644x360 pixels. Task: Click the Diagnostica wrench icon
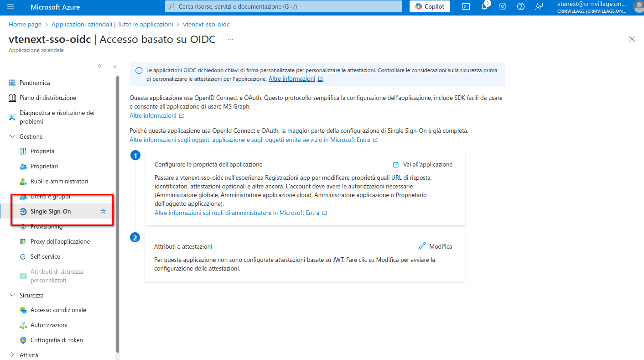tap(12, 117)
